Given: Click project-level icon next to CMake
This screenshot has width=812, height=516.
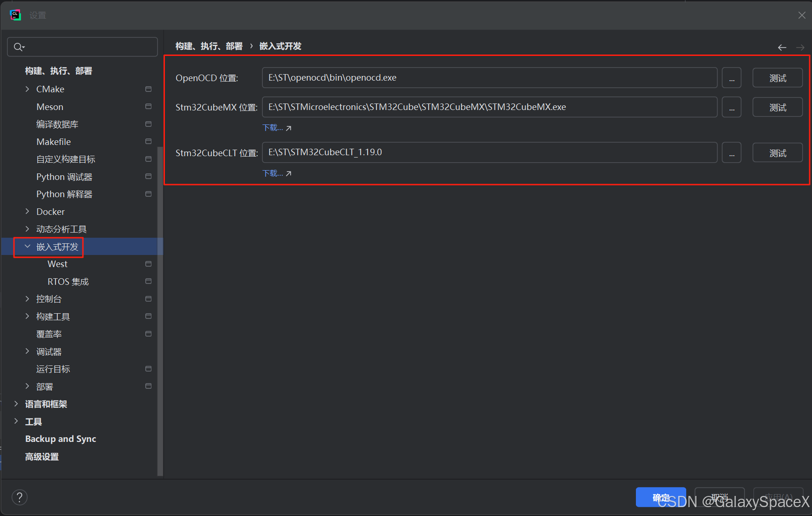Looking at the screenshot, I should pyautogui.click(x=148, y=89).
